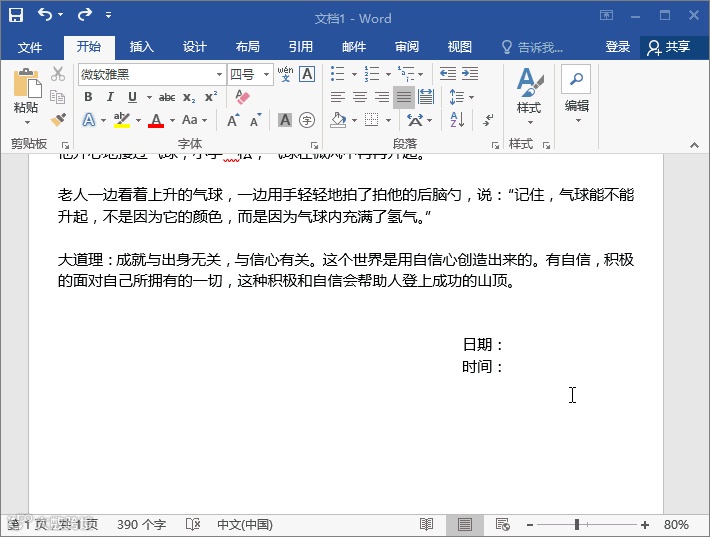Click the enclosed character 字 icon
Viewport: 710px width, 537px height.
point(307,120)
